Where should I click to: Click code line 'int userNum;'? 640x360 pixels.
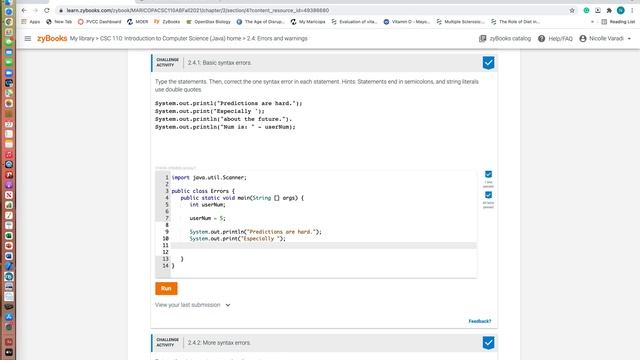pos(207,204)
